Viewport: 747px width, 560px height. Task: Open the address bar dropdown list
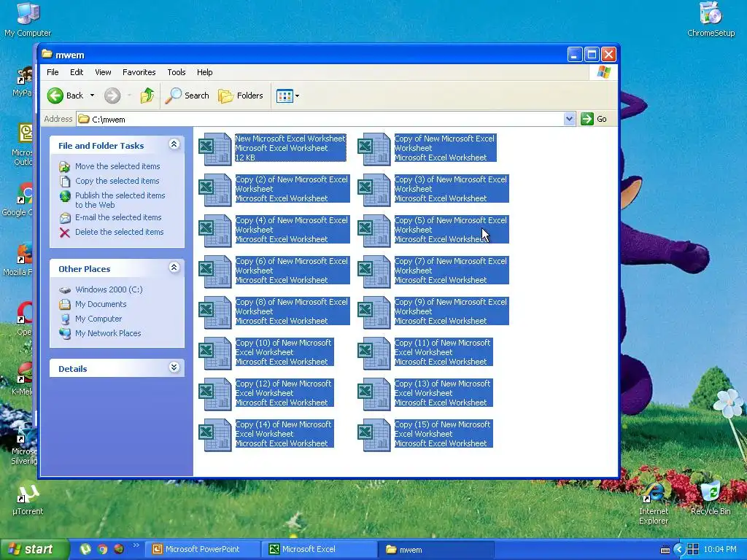pos(569,119)
